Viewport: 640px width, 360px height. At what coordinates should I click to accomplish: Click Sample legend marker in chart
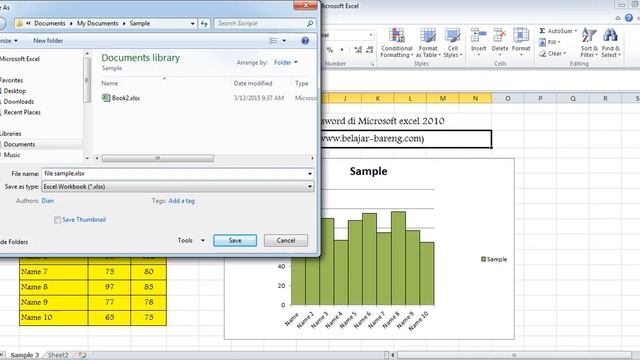(x=483, y=259)
